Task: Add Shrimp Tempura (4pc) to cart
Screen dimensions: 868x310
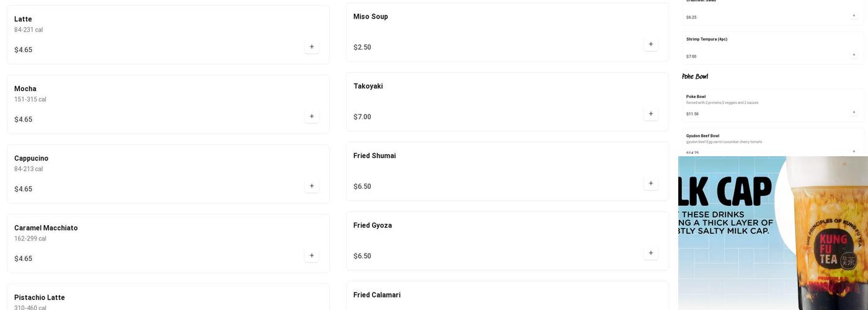Action: click(x=854, y=55)
